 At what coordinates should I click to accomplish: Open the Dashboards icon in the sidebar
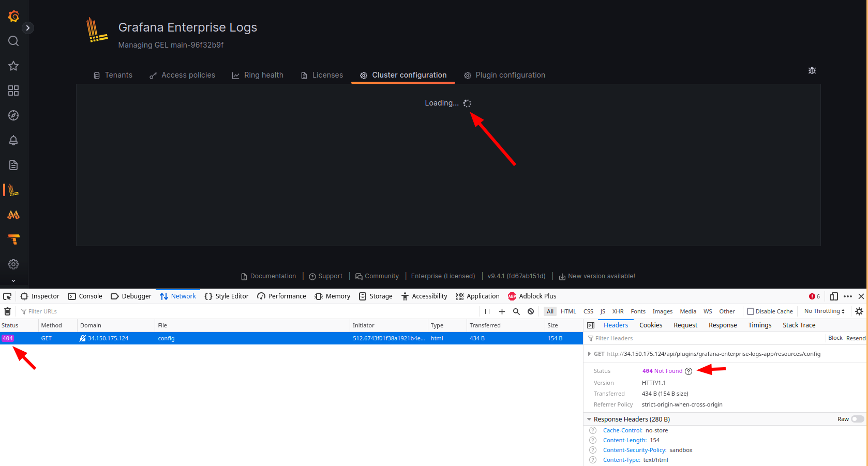(x=13, y=91)
